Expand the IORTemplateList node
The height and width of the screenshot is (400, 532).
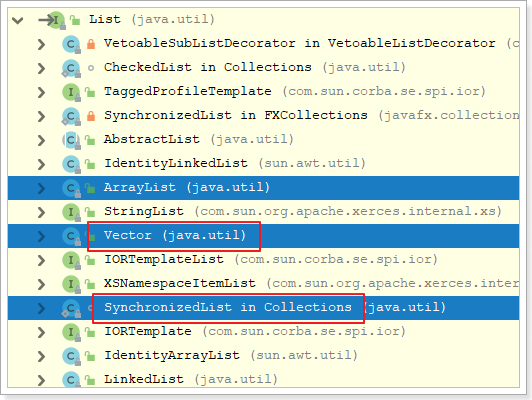[41, 261]
